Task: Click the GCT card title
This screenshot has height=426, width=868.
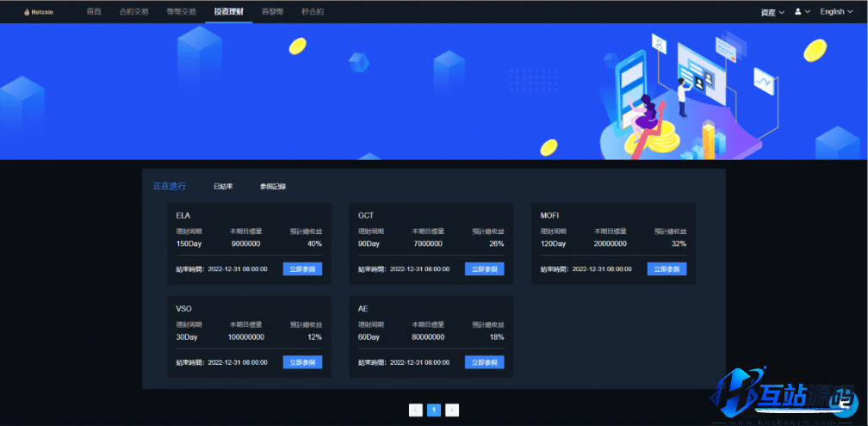Action: (366, 215)
